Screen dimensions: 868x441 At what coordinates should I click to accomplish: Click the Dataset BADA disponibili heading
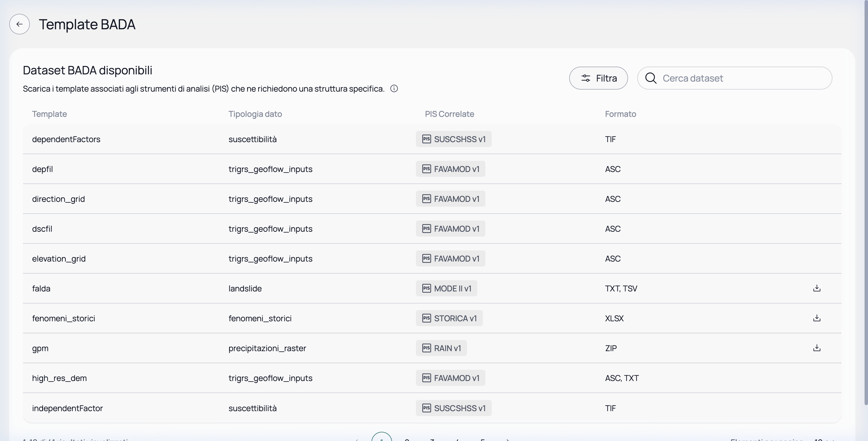[88, 70]
